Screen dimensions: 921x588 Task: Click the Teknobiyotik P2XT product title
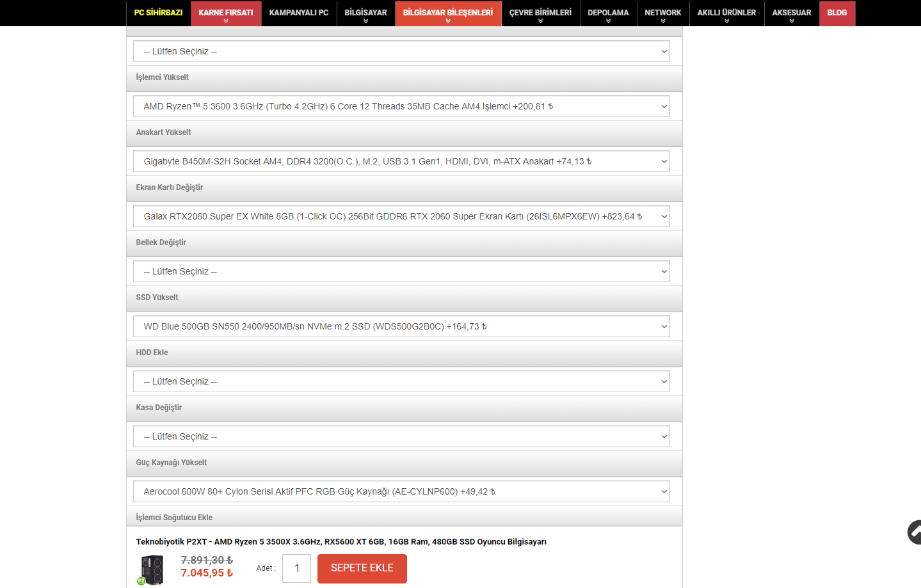click(341, 542)
